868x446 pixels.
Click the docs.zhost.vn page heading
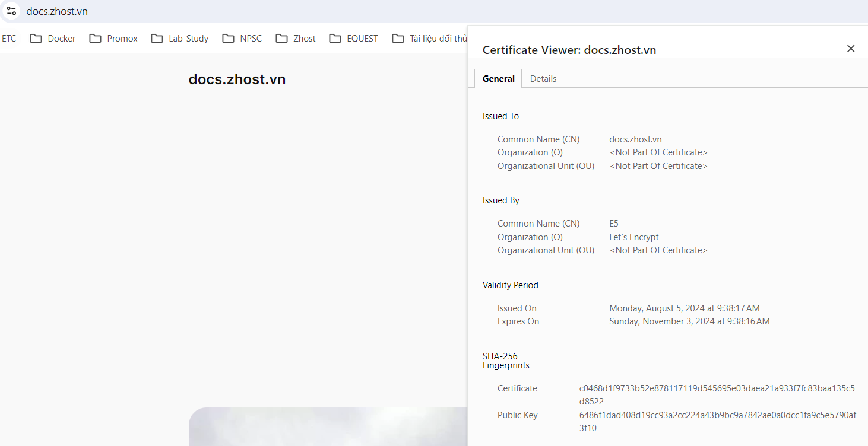click(x=237, y=79)
